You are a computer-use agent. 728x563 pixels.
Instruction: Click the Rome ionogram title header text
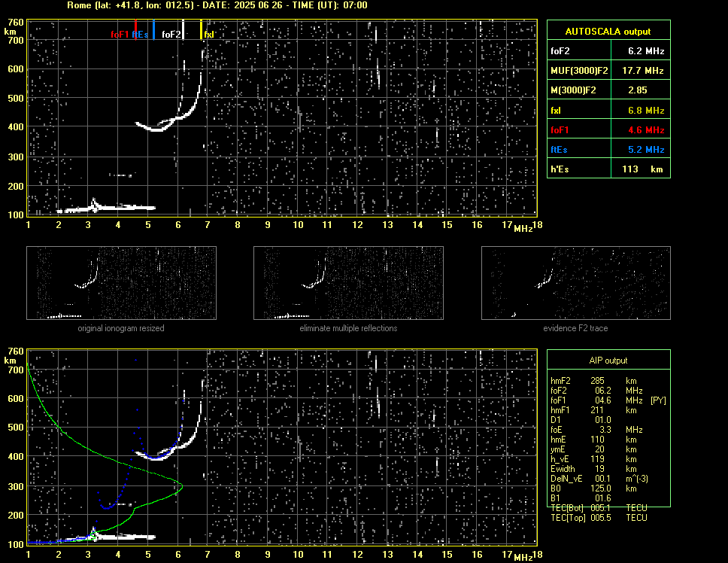[217, 5]
